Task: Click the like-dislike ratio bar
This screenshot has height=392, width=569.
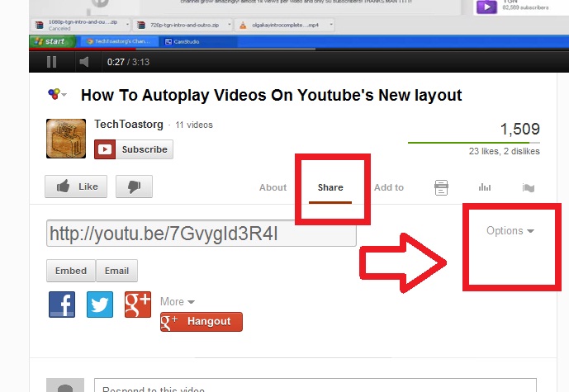Action: tap(473, 143)
